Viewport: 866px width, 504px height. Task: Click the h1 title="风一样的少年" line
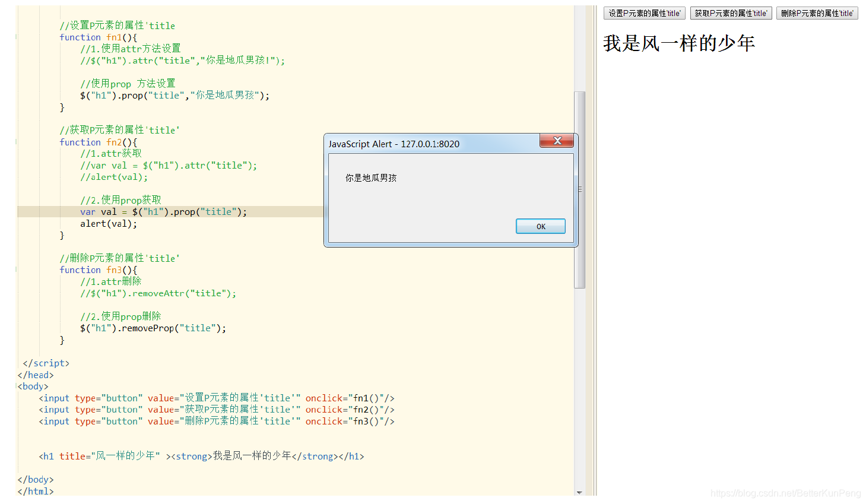[x=201, y=457]
